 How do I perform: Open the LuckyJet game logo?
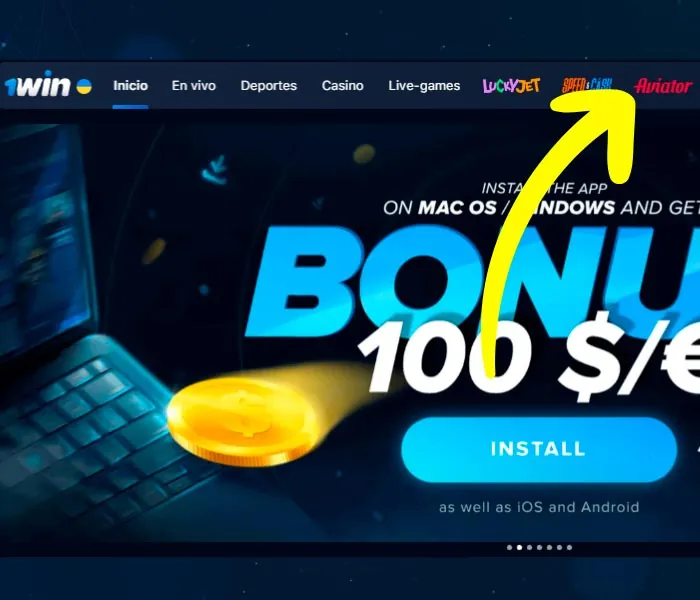[x=511, y=86]
